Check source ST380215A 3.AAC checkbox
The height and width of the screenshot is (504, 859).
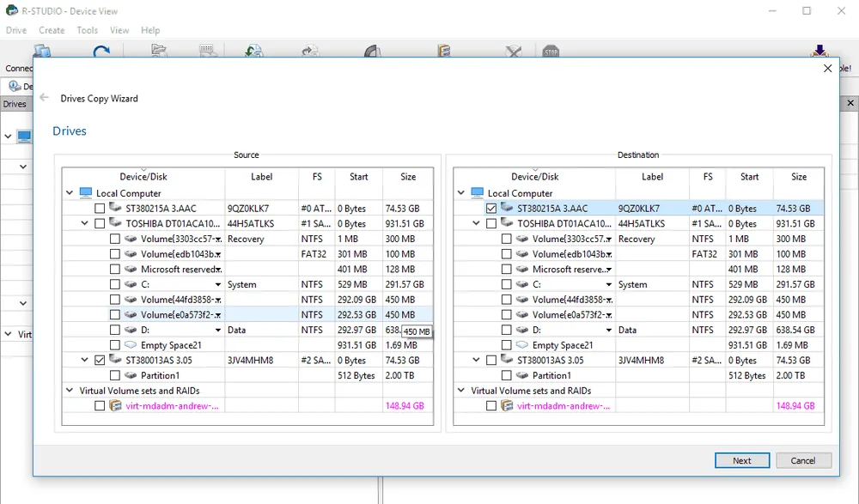[99, 208]
